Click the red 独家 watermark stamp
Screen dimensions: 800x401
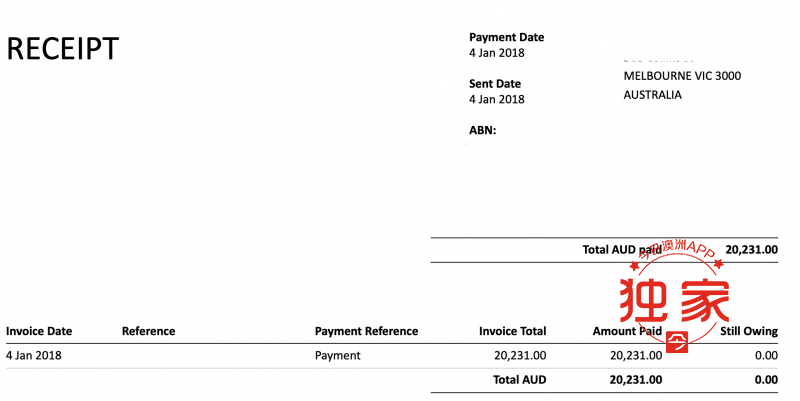click(674, 300)
